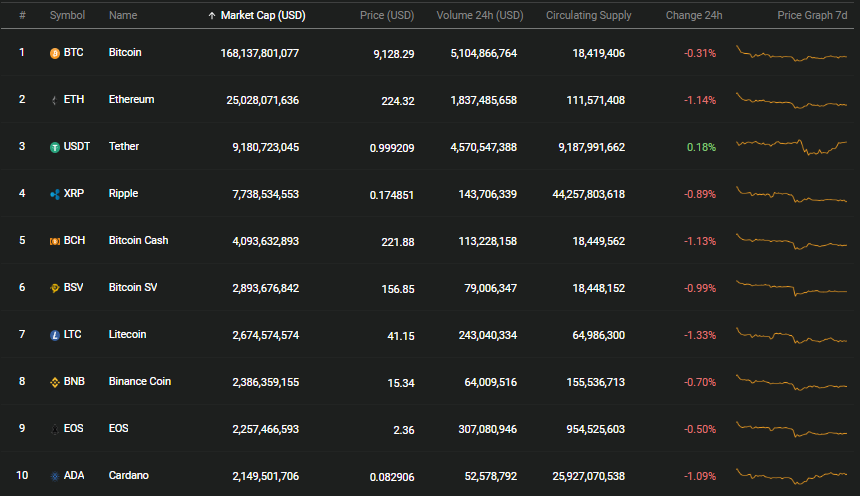Click the Binance Coin BNB icon
This screenshot has width=860, height=496.
(55, 382)
